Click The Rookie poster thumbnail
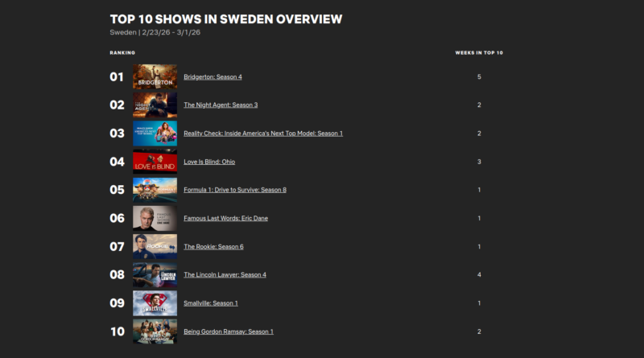 [155, 247]
